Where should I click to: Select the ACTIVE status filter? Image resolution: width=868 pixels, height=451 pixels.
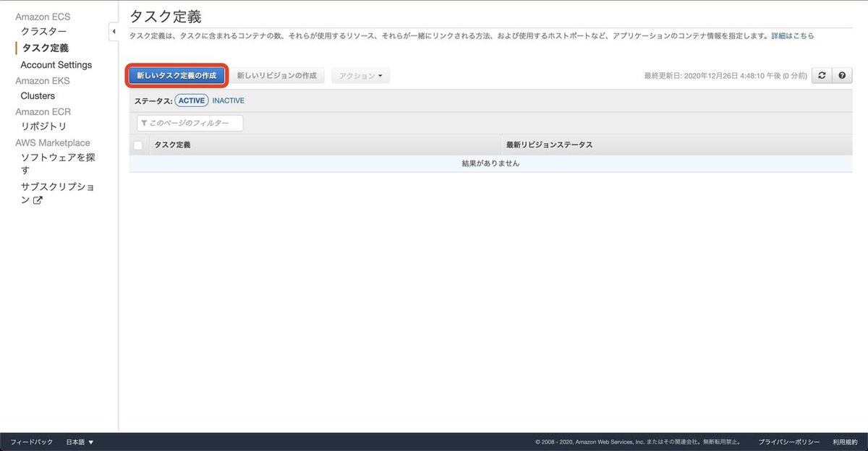[x=192, y=100]
